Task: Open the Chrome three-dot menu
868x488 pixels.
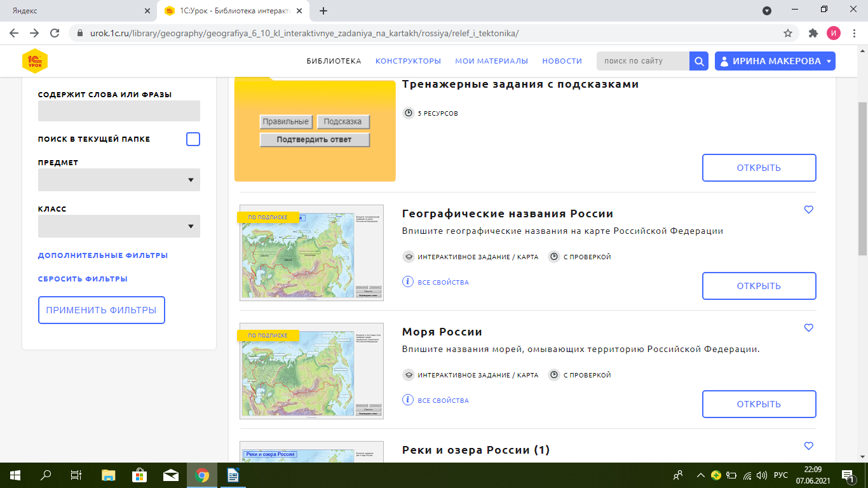Action: [854, 33]
